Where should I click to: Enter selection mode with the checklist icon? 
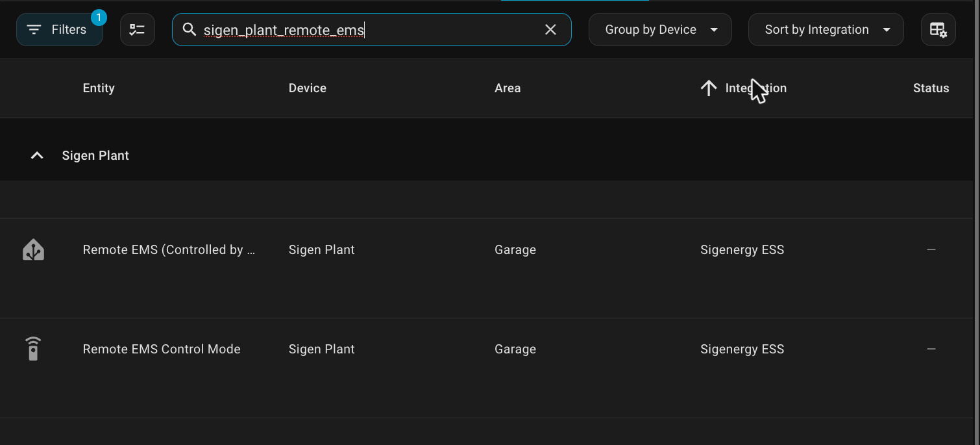pos(138,30)
